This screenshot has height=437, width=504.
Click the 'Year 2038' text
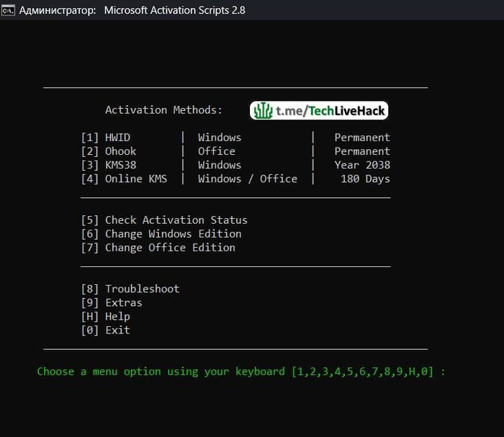pyautogui.click(x=362, y=165)
